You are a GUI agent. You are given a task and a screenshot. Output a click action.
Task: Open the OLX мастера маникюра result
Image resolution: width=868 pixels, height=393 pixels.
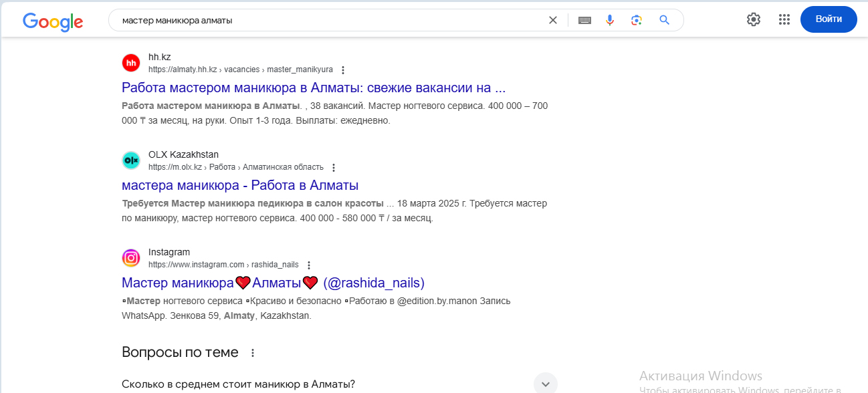[x=240, y=185]
